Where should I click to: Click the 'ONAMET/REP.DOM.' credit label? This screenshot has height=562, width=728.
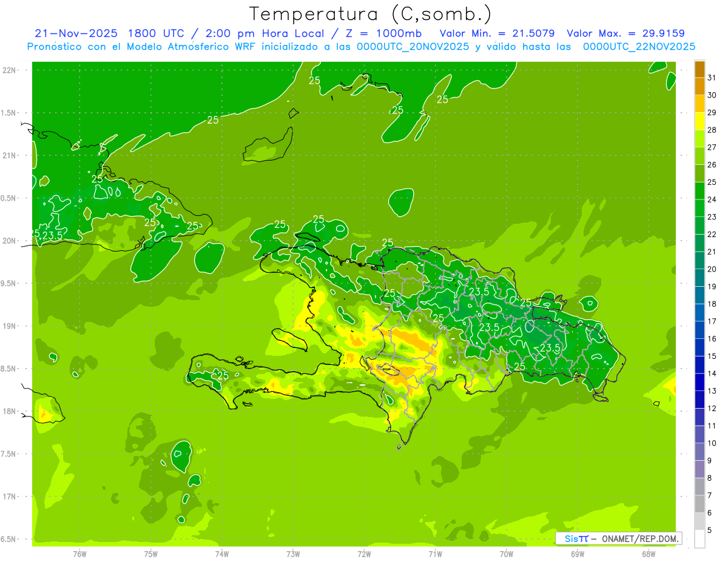(x=640, y=538)
